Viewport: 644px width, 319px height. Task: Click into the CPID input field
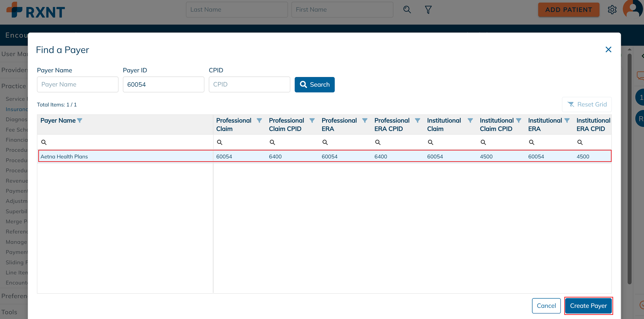[x=249, y=84]
